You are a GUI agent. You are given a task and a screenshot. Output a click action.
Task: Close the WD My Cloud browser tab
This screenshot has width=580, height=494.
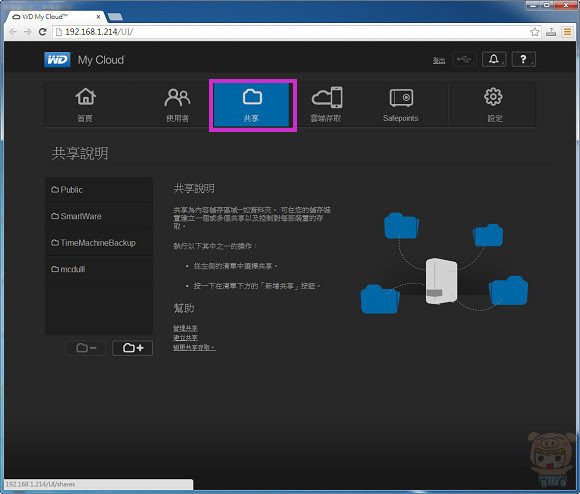coord(98,17)
